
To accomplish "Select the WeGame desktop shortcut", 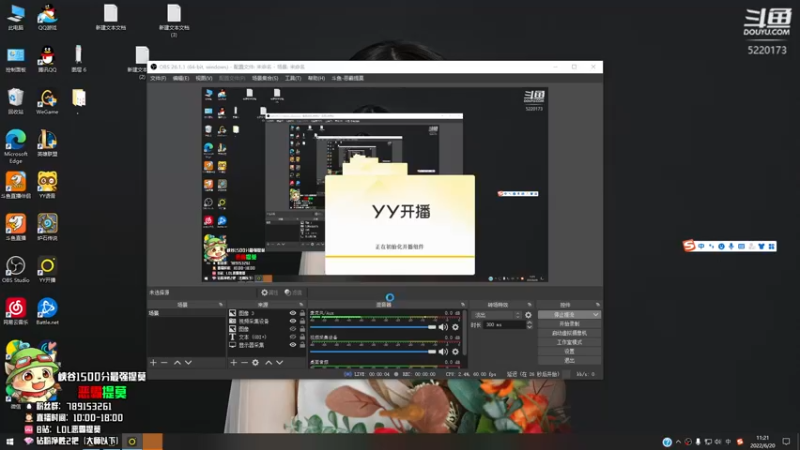I will (x=47, y=101).
